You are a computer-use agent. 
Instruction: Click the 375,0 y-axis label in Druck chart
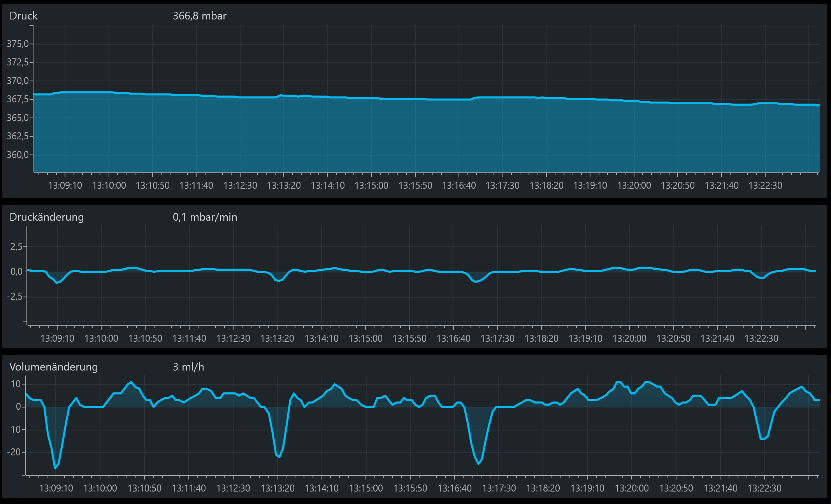coord(18,44)
